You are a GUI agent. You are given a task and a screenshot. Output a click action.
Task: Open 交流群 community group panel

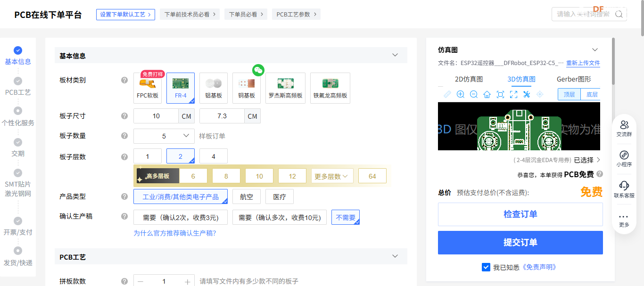[x=624, y=129]
